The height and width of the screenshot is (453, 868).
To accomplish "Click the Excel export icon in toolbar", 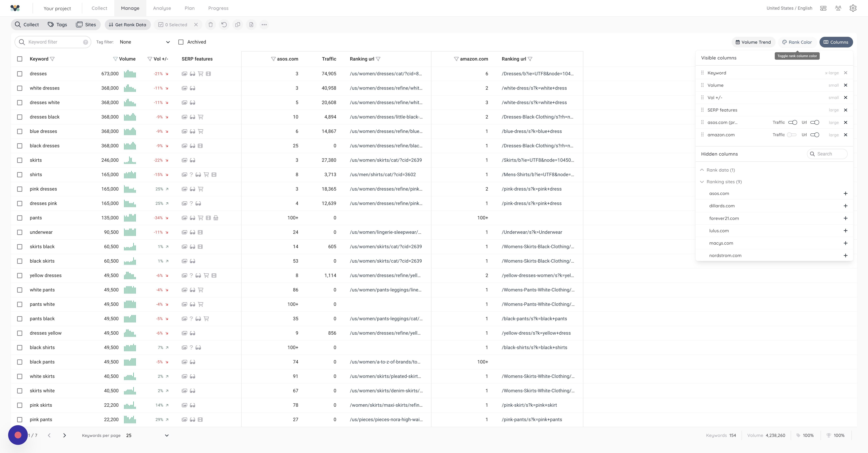I will click(x=251, y=25).
